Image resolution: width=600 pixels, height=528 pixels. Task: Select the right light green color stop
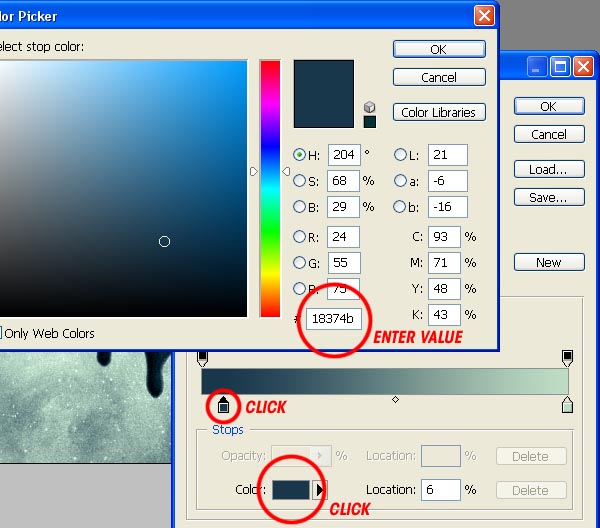[567, 405]
